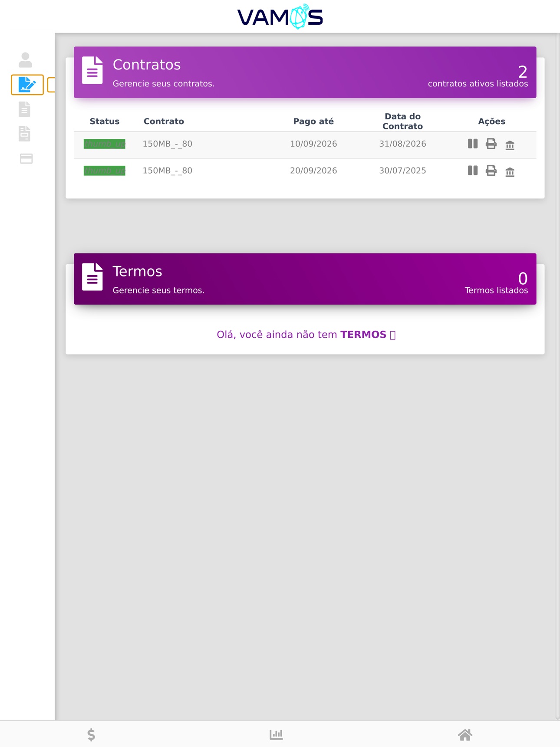This screenshot has width=560, height=747.
Task: Click the Termos document icon
Action: (92, 276)
